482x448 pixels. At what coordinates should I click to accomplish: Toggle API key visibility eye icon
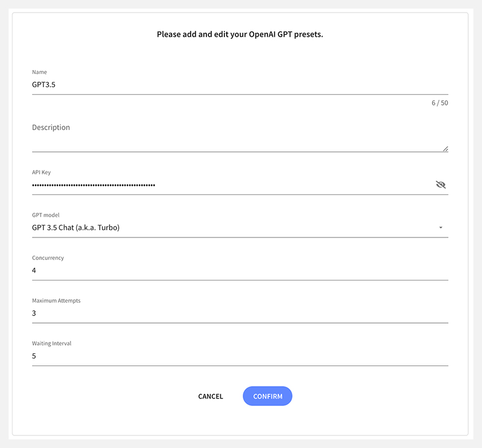pyautogui.click(x=441, y=185)
